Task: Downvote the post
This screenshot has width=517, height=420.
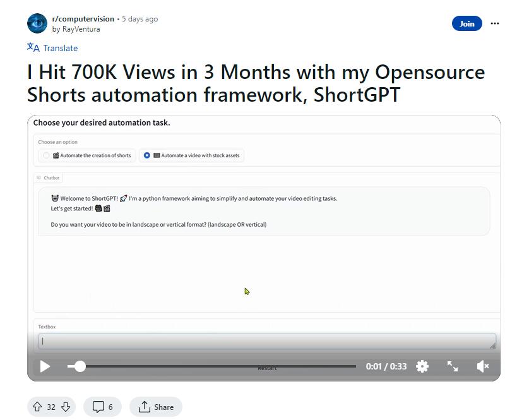Action: [x=66, y=407]
